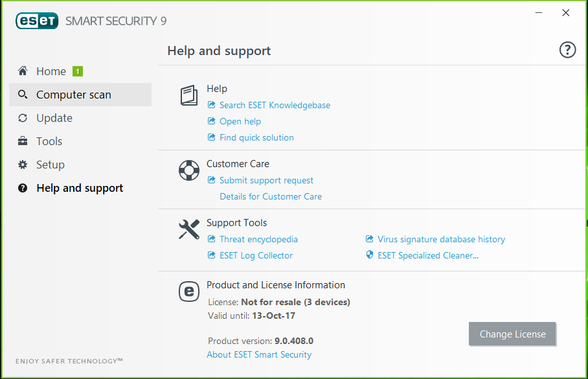This screenshot has width=588, height=379.
Task: Open Virus signature database history
Action: point(441,239)
